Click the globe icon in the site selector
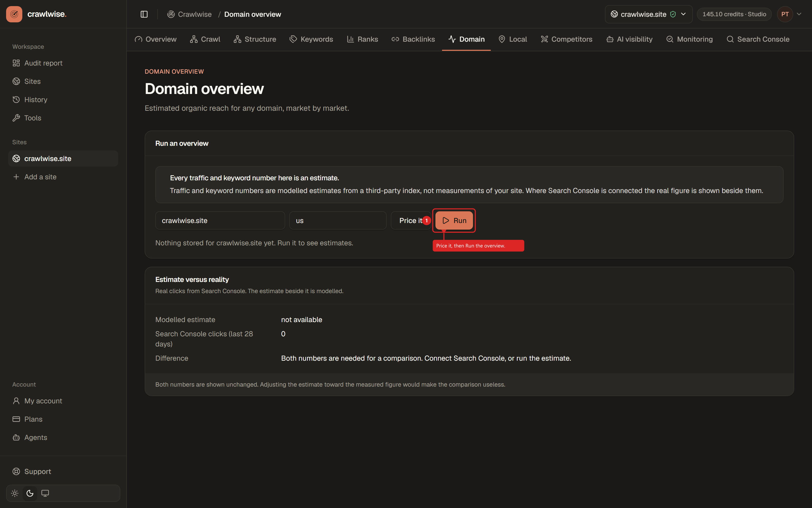The width and height of the screenshot is (812, 508). (x=614, y=14)
